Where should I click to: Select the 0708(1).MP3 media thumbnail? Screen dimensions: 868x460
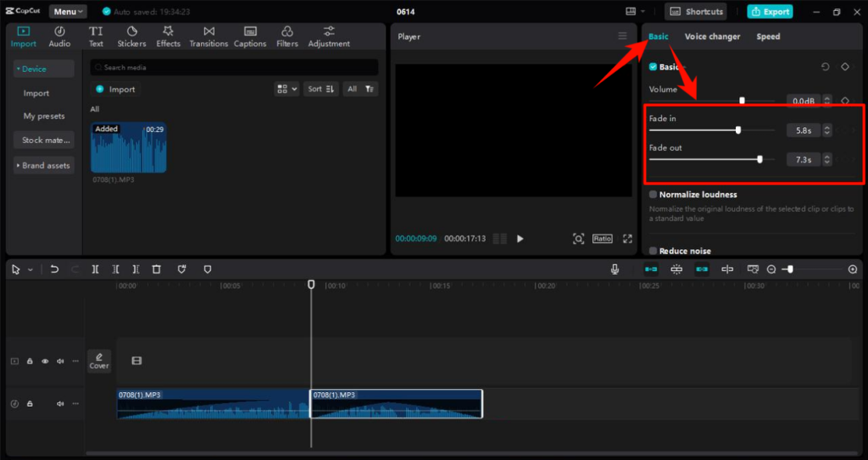129,147
